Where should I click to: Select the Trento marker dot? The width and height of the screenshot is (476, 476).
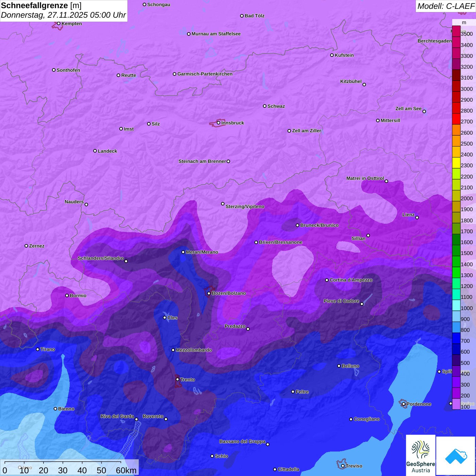point(177,379)
